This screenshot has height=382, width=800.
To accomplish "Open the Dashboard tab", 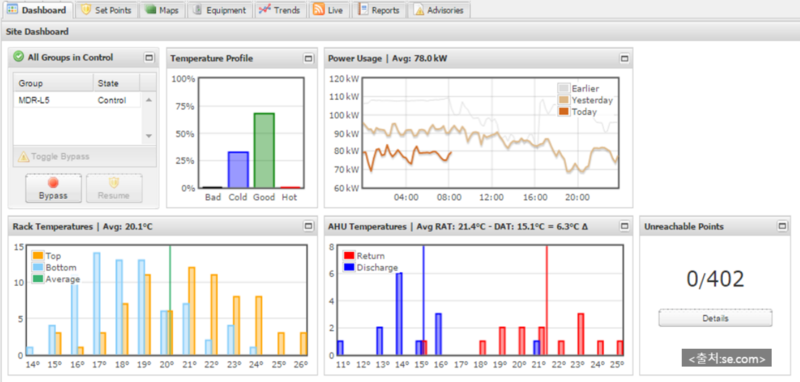I will click(37, 10).
